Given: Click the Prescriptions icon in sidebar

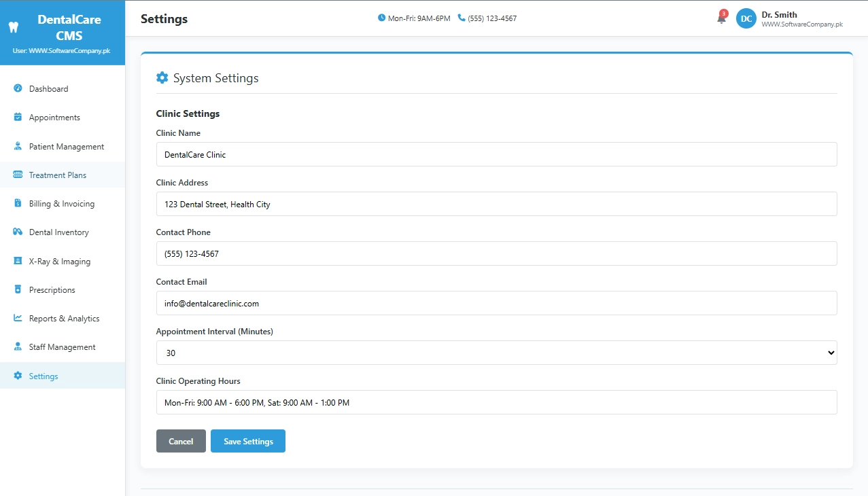Looking at the screenshot, I should pos(18,289).
